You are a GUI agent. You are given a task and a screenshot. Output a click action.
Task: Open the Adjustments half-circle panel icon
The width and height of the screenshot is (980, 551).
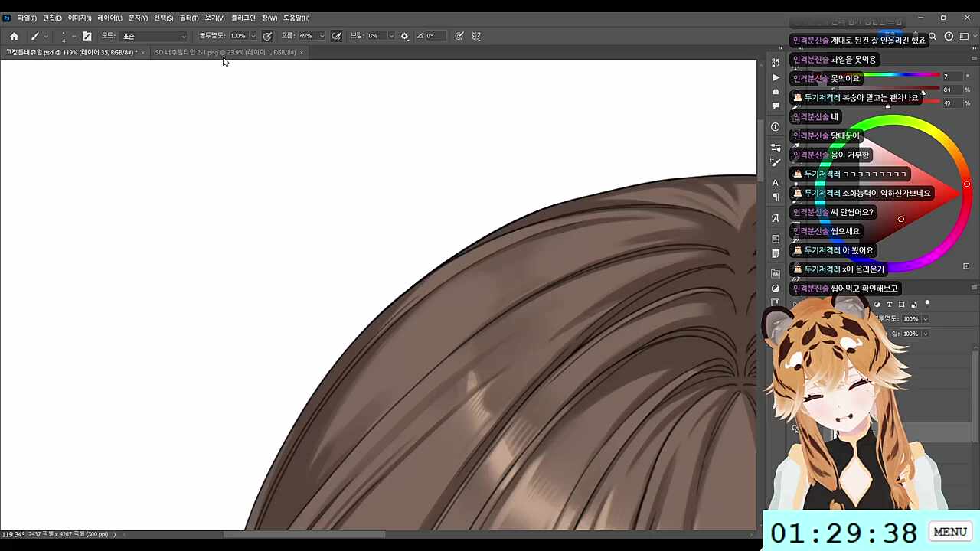point(776,289)
